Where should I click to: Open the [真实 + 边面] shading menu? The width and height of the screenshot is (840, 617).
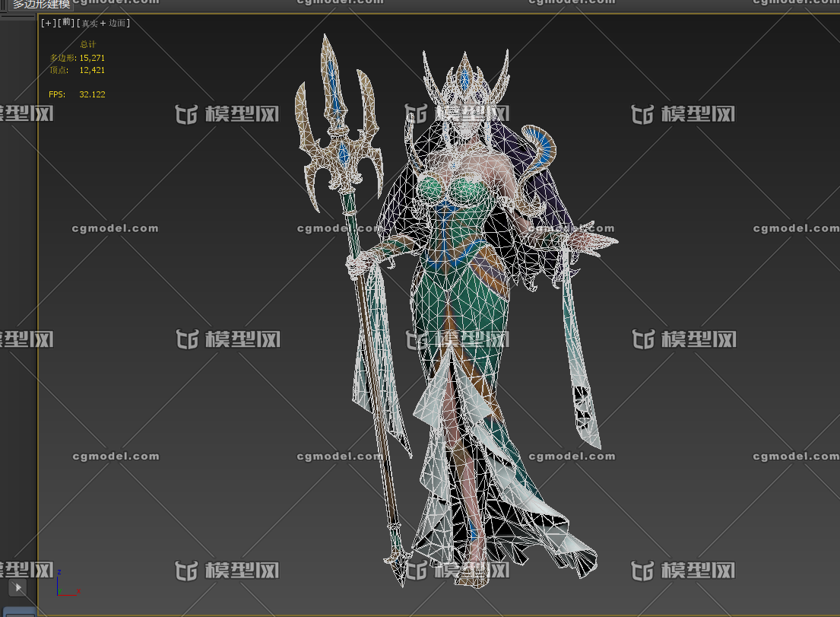[x=103, y=23]
